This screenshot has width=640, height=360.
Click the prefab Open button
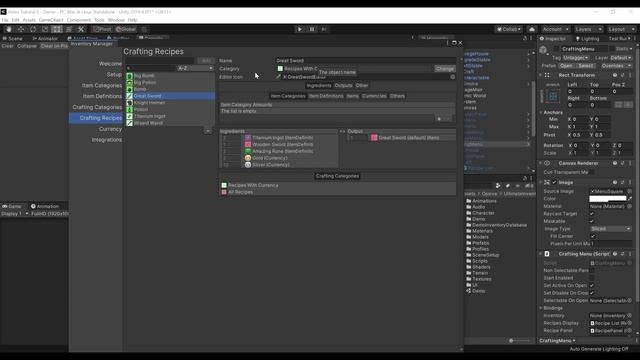566,66
